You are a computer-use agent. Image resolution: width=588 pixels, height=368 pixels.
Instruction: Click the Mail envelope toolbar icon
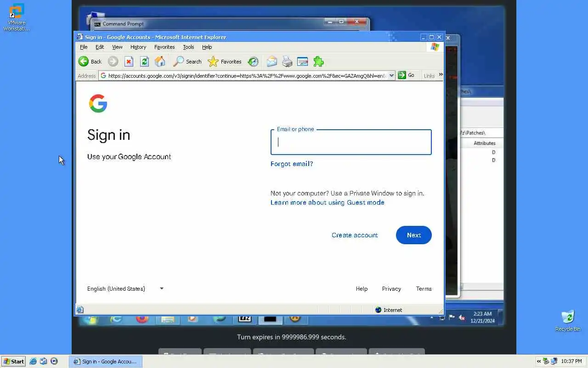(x=272, y=61)
